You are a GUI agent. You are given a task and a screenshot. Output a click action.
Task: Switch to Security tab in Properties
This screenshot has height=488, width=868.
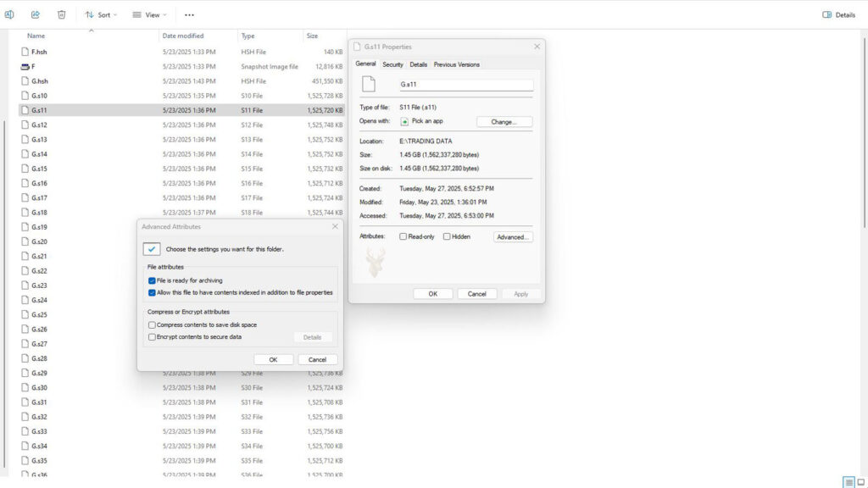click(x=392, y=64)
